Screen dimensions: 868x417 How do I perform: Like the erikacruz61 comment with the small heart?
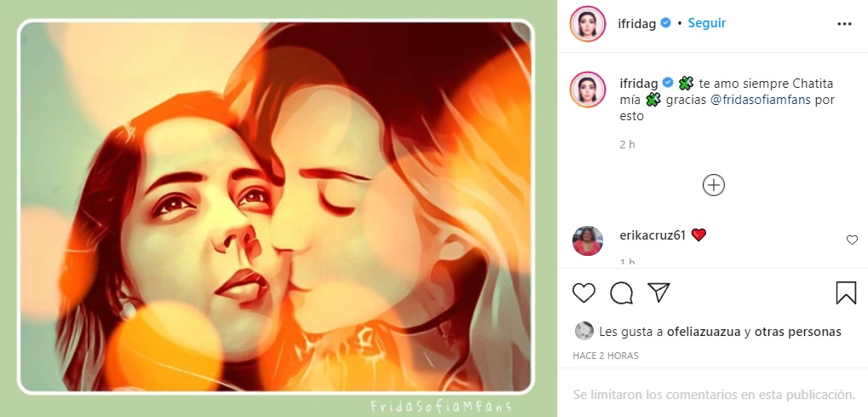(x=852, y=240)
